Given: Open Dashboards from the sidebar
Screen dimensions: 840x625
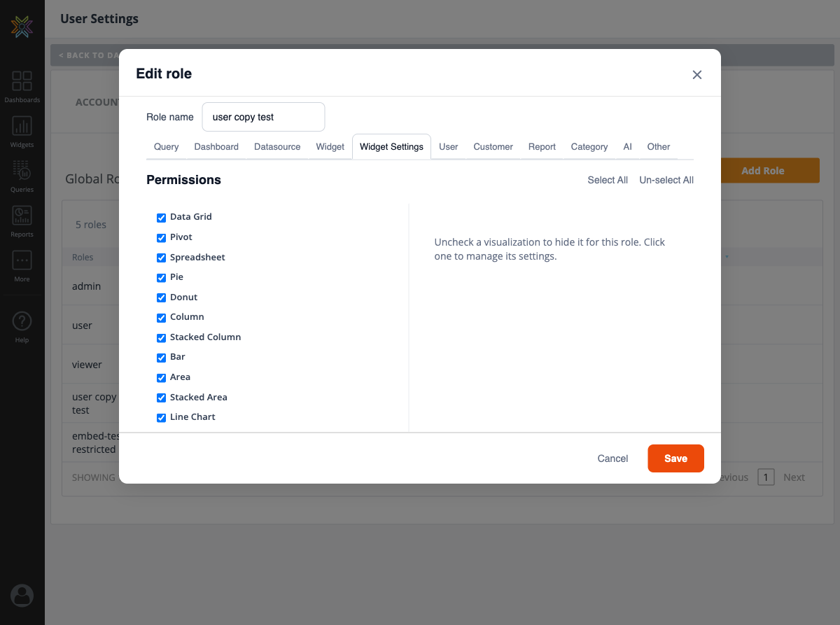Looking at the screenshot, I should pos(22,86).
